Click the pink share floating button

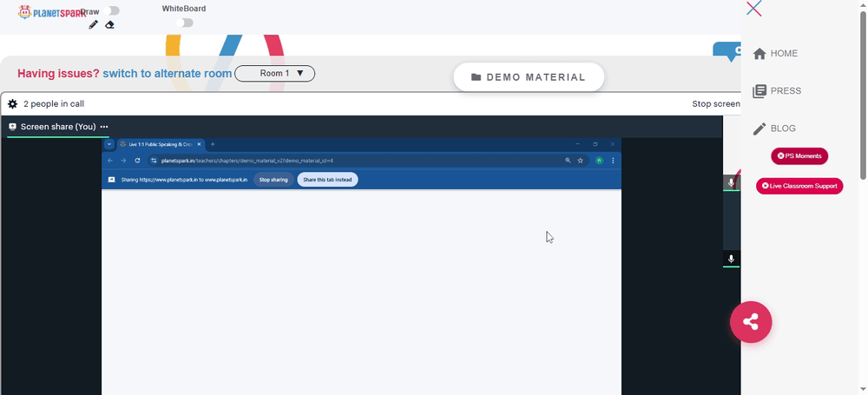tap(751, 322)
